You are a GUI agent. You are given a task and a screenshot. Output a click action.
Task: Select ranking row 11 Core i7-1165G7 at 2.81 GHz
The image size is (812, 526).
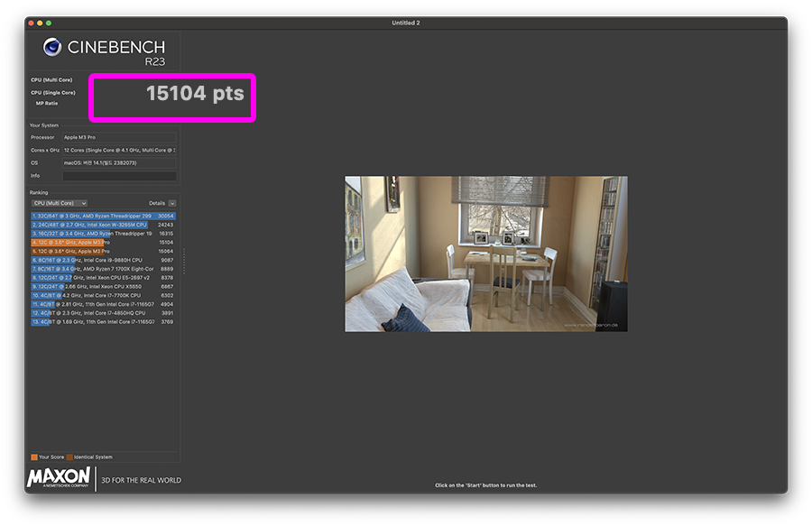click(103, 304)
